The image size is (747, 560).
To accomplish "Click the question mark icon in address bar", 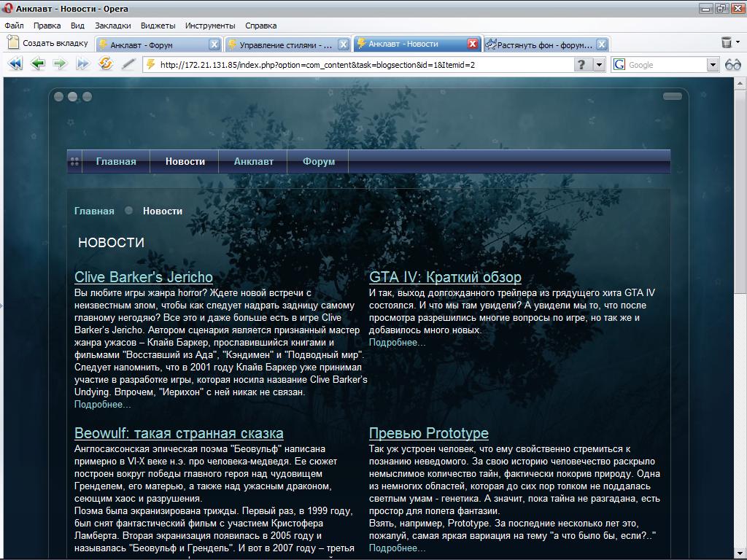I will [x=581, y=65].
